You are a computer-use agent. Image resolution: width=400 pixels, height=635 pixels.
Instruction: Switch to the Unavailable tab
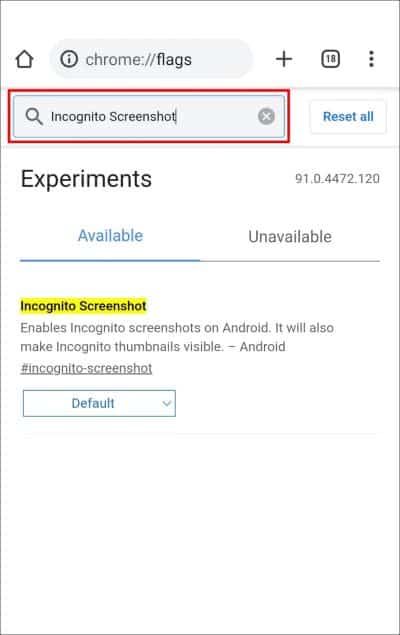(x=290, y=237)
